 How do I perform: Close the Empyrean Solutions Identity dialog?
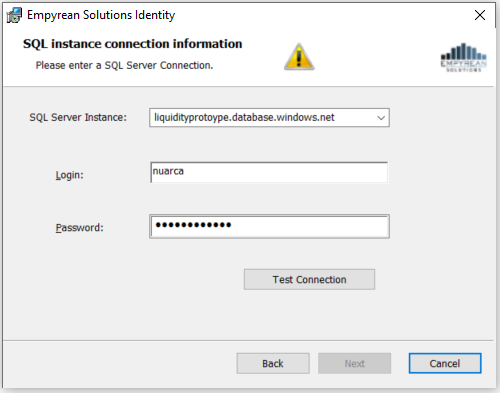480,15
